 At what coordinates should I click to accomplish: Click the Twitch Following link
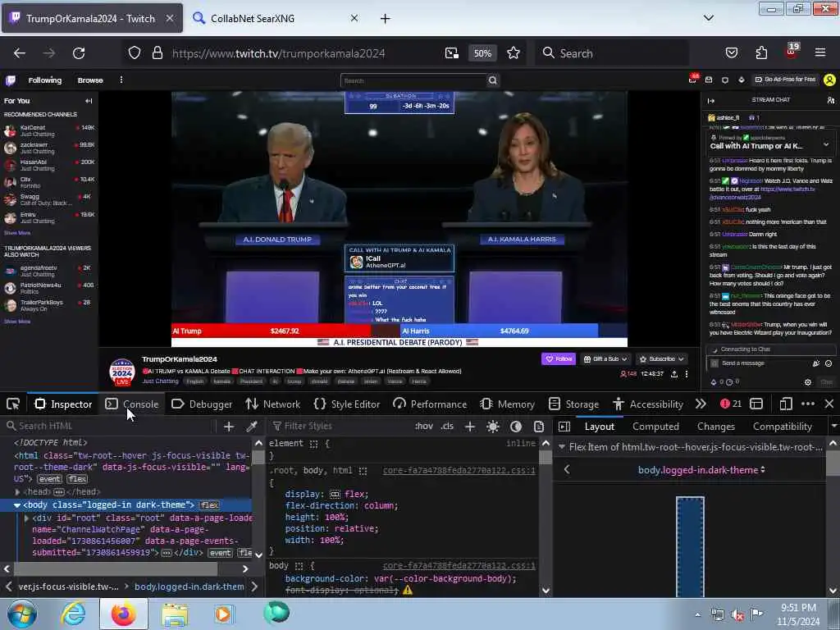(x=45, y=80)
